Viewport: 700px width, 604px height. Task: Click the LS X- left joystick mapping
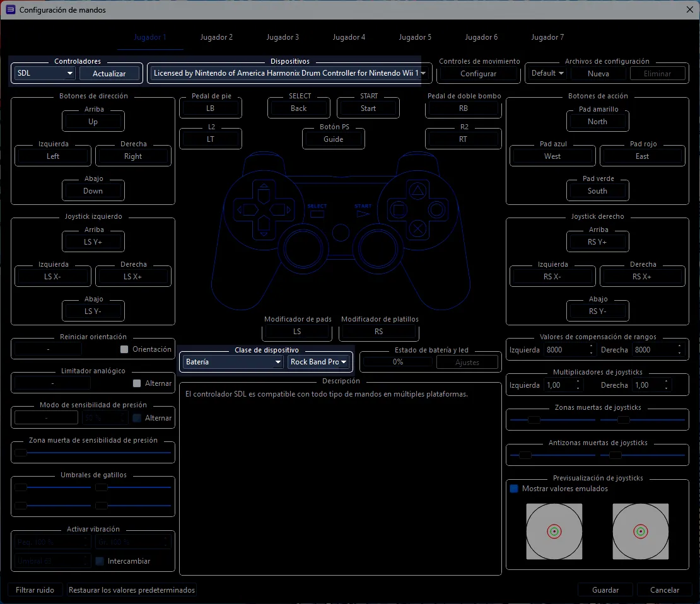(x=53, y=277)
